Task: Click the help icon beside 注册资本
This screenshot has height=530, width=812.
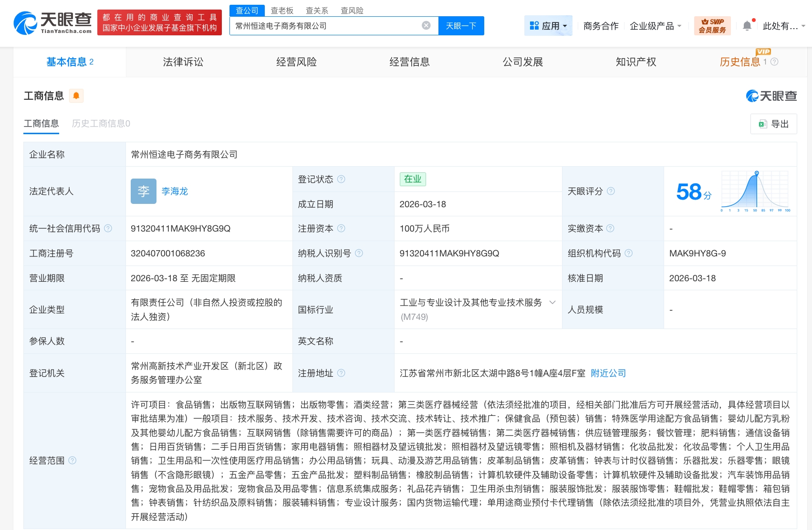Action: click(x=342, y=228)
